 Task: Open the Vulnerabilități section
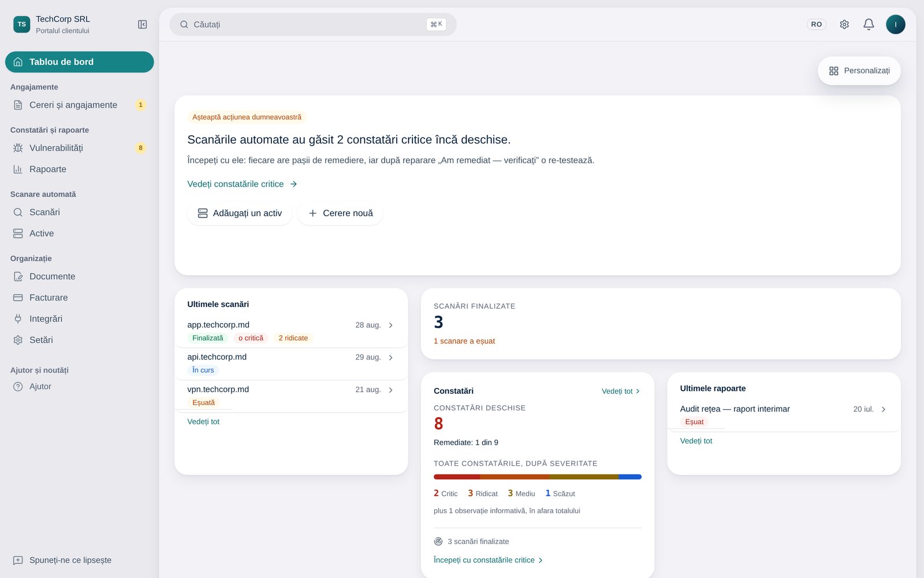[80, 148]
